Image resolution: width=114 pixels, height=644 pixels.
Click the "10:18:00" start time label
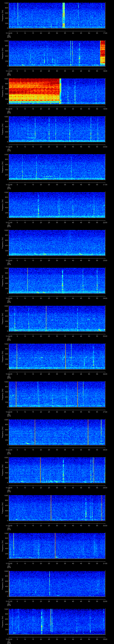coord(9,109)
